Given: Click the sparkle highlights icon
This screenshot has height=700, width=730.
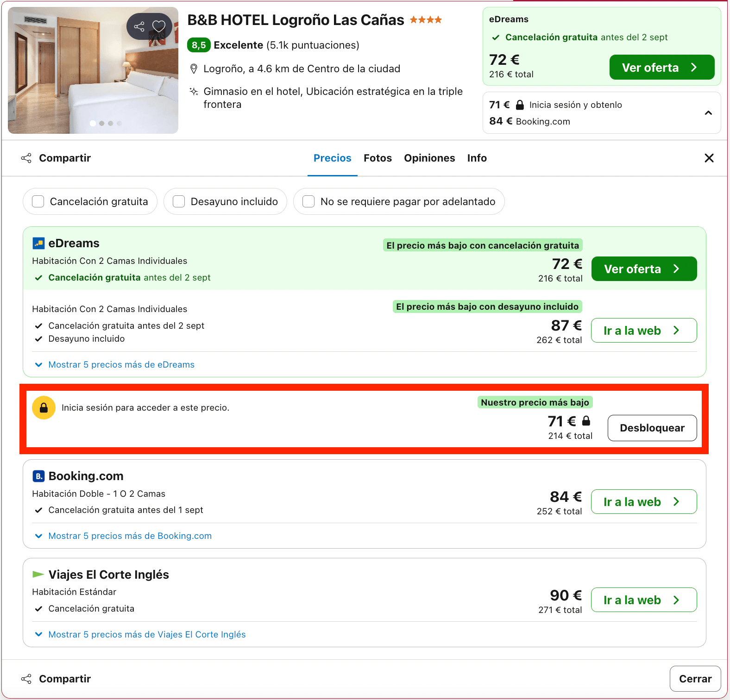Looking at the screenshot, I should [x=194, y=92].
